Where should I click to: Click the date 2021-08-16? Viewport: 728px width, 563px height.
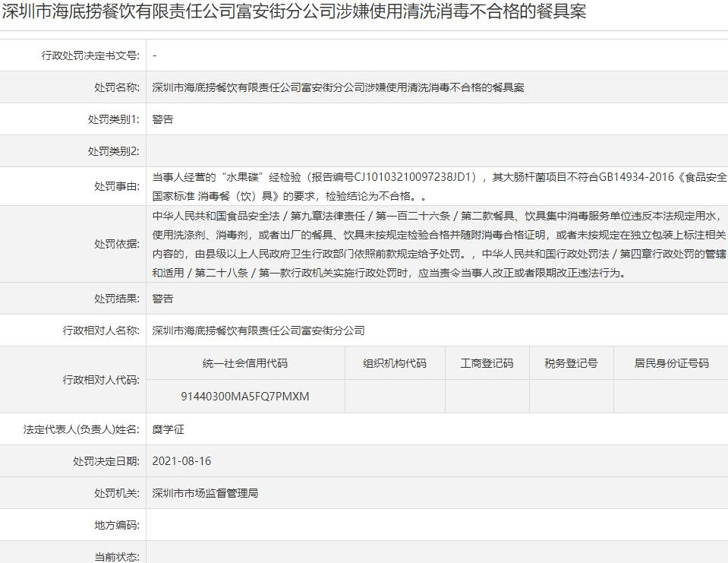coord(181,461)
